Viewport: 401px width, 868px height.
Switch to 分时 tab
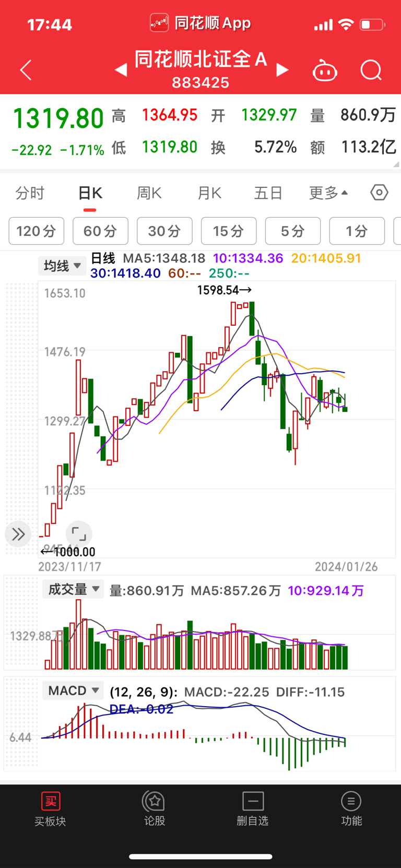[30, 193]
